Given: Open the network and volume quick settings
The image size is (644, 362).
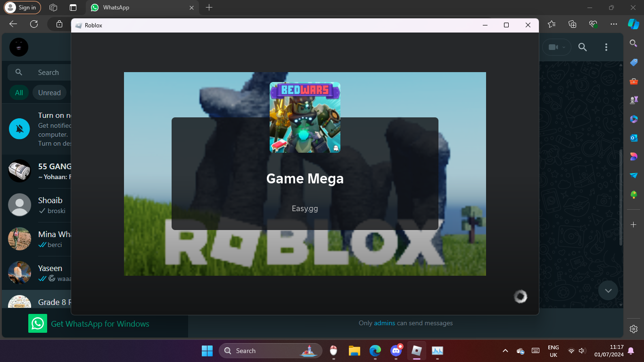Looking at the screenshot, I should point(577,351).
